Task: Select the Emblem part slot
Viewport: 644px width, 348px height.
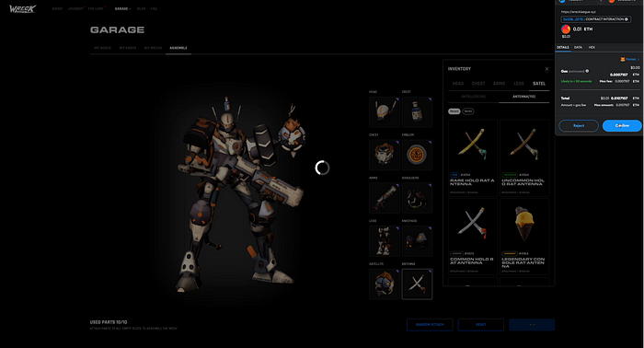Action: coord(417,155)
